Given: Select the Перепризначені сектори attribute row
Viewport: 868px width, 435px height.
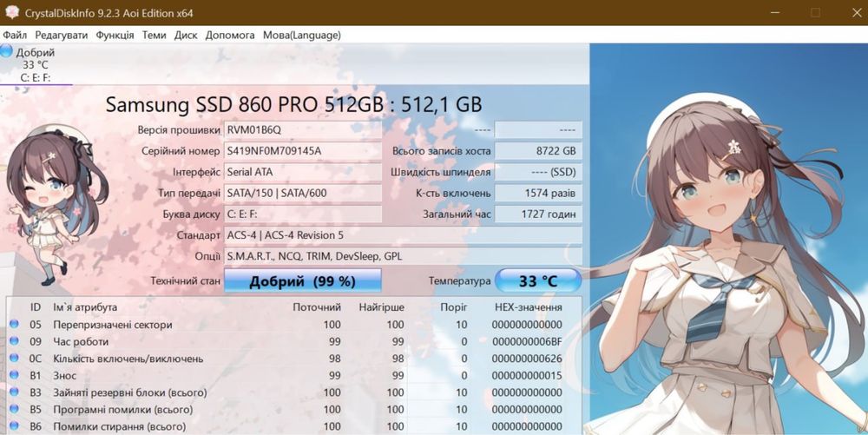Looking at the screenshot, I should pos(293,325).
